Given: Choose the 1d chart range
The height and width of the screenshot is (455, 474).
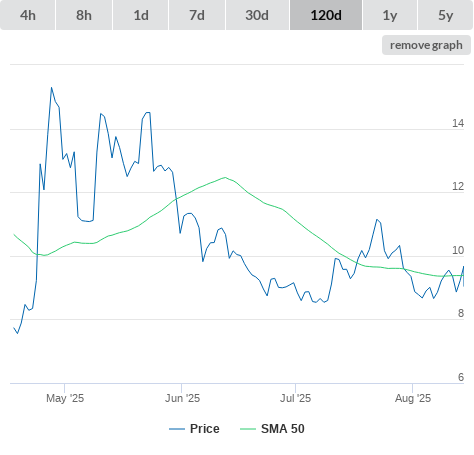Looking at the screenshot, I should coord(141,15).
